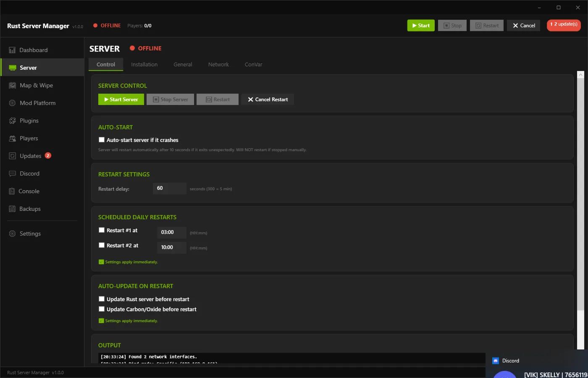The image size is (588, 378).
Task: Open the Players page
Action: 42,138
